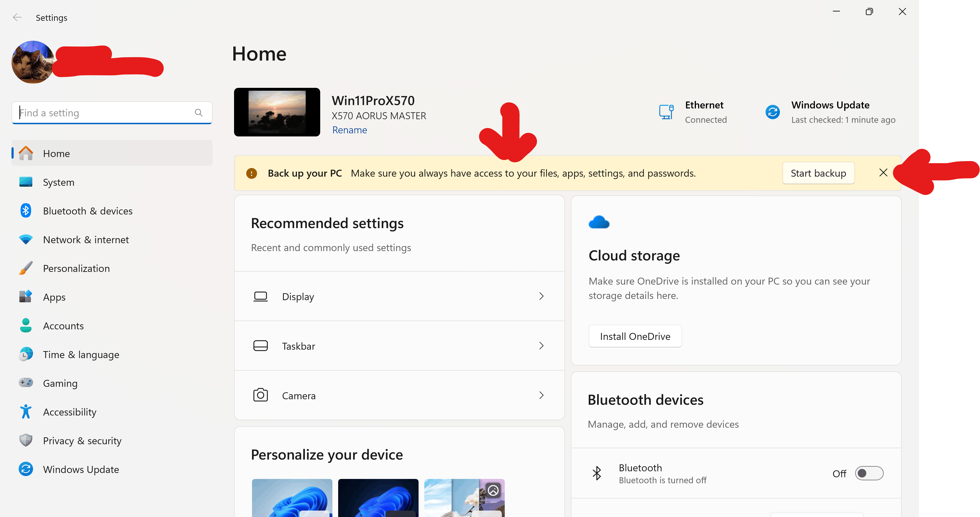The image size is (980, 517).
Task: Click the Bluetooth & devices icon
Action: pyautogui.click(x=26, y=210)
